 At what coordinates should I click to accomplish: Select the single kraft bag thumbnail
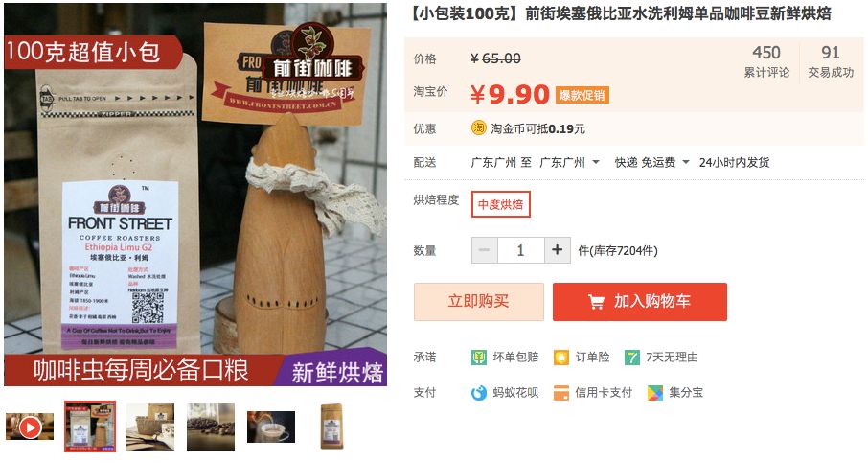tap(331, 427)
